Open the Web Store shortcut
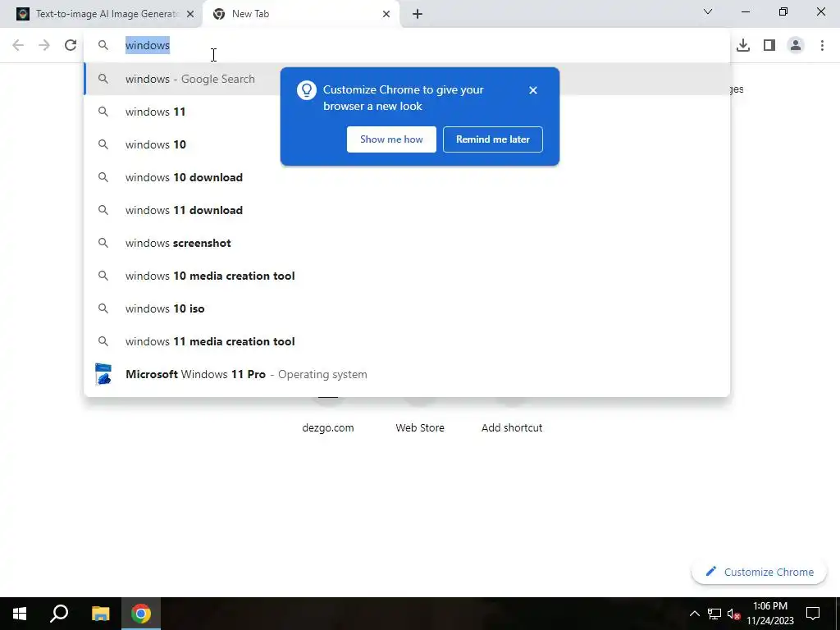This screenshot has height=630, width=840. point(420,427)
